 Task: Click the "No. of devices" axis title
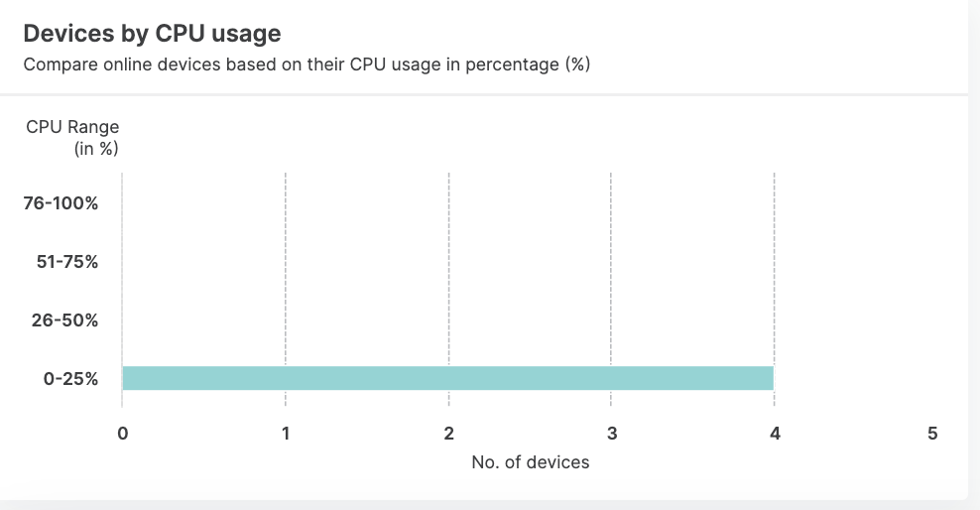[x=530, y=462]
